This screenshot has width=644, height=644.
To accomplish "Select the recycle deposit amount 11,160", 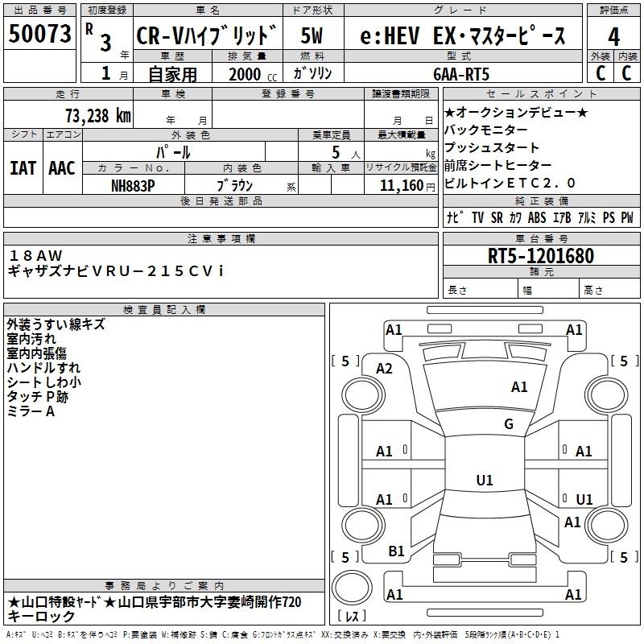I will point(400,185).
